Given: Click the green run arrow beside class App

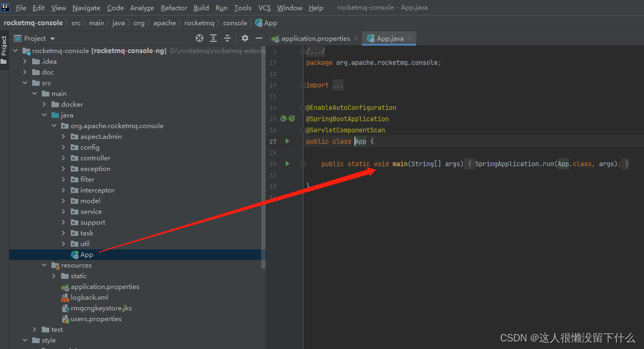Looking at the screenshot, I should (x=287, y=141).
